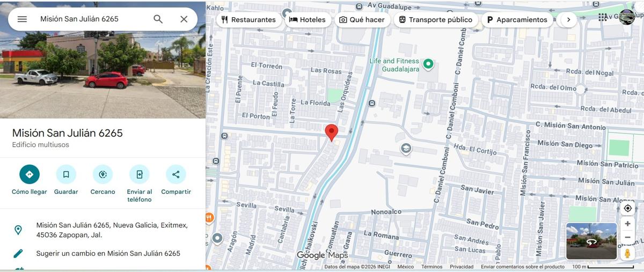This screenshot has width=644, height=272.
Task: Search nearby with the Cercano icon
Action: click(x=103, y=174)
